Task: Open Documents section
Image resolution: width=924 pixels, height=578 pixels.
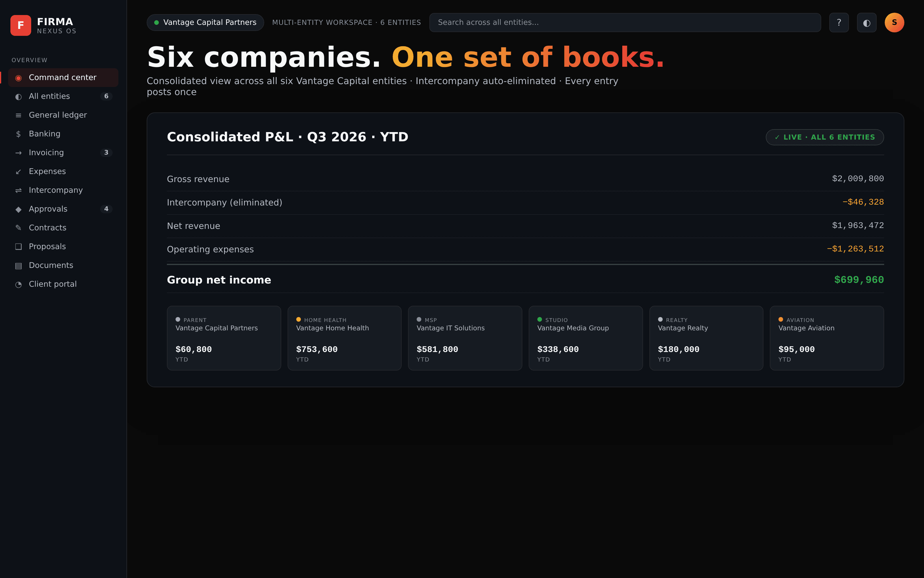Action: [x=64, y=265]
